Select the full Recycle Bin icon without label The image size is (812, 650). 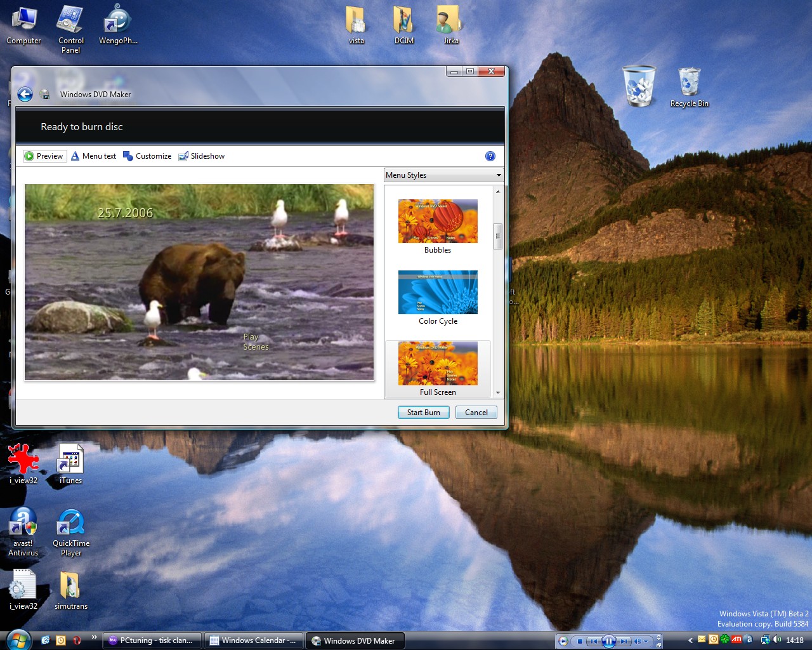[639, 86]
